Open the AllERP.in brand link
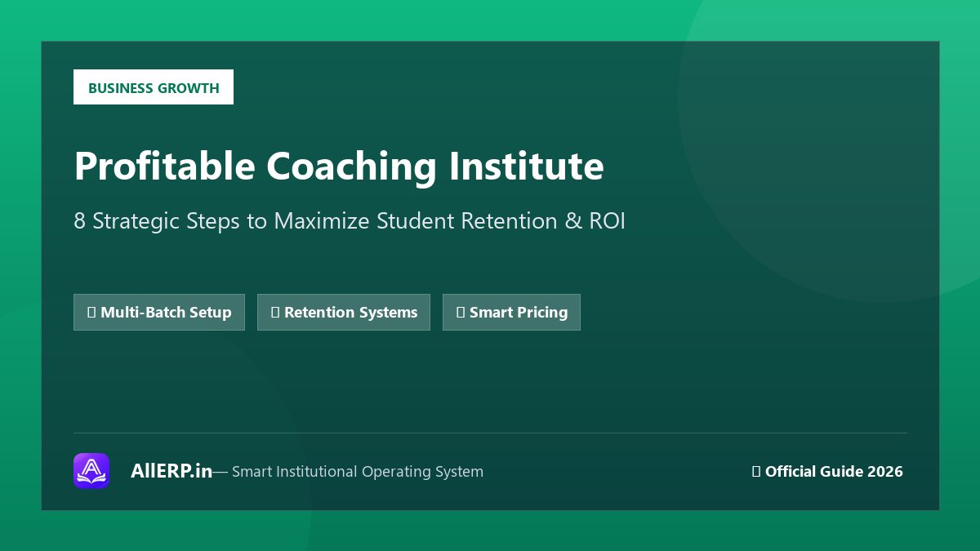The height and width of the screenshot is (551, 980). (171, 471)
